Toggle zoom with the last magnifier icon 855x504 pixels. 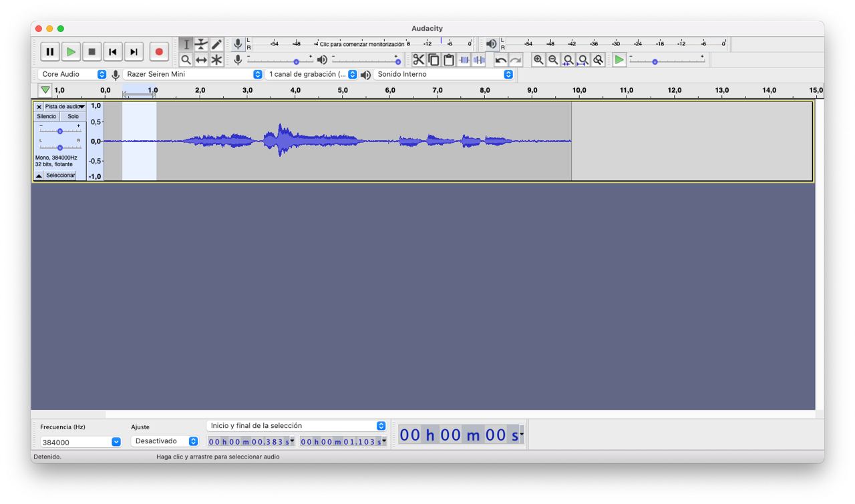click(598, 59)
